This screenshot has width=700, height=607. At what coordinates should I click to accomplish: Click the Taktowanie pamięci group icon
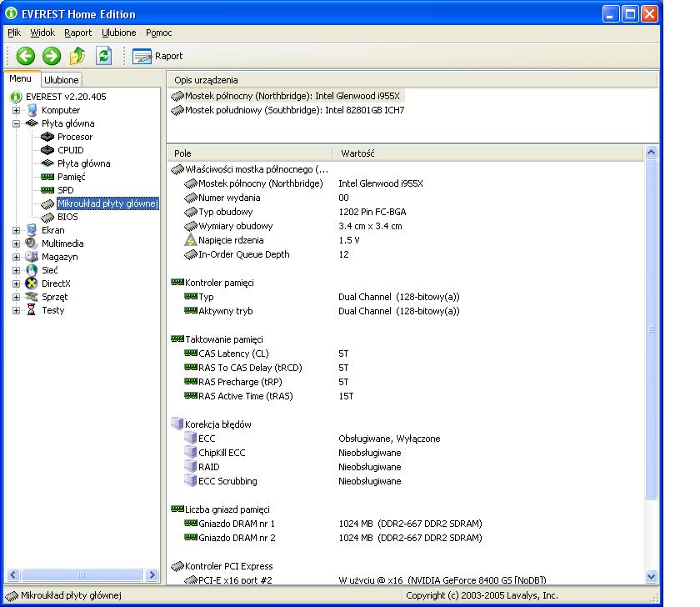click(x=177, y=339)
